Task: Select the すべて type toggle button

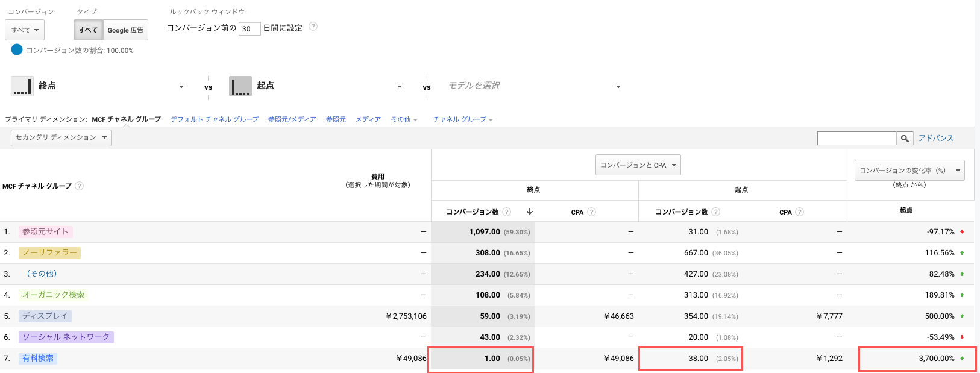Action: click(88, 30)
